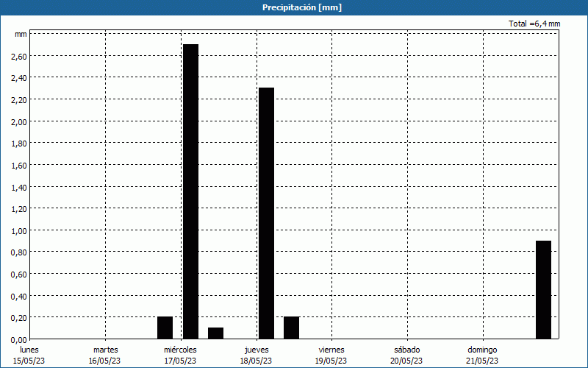Click the 0,10 mm bar after miércoles peak
The width and height of the screenshot is (588, 368).
tap(215, 333)
